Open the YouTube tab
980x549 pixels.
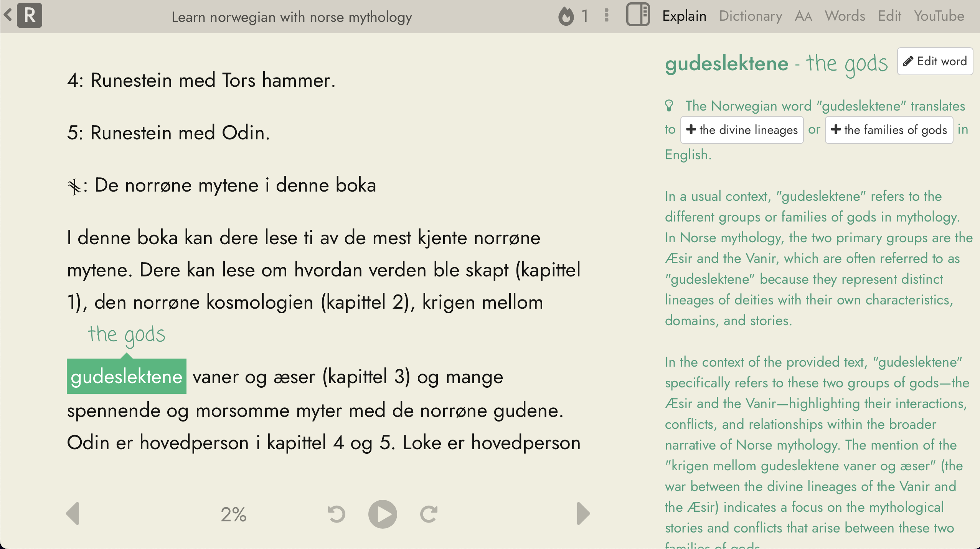coord(939,16)
